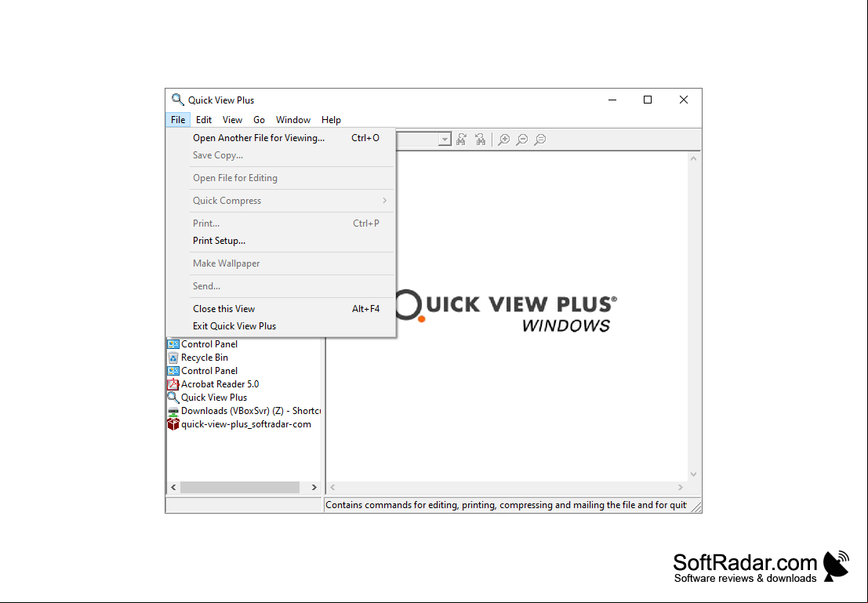Open the Go menu

click(259, 120)
